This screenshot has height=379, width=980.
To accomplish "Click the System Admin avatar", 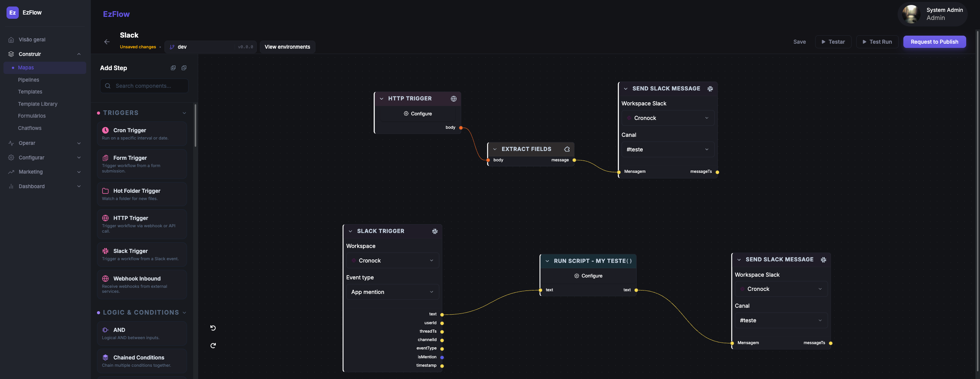I will [x=911, y=14].
